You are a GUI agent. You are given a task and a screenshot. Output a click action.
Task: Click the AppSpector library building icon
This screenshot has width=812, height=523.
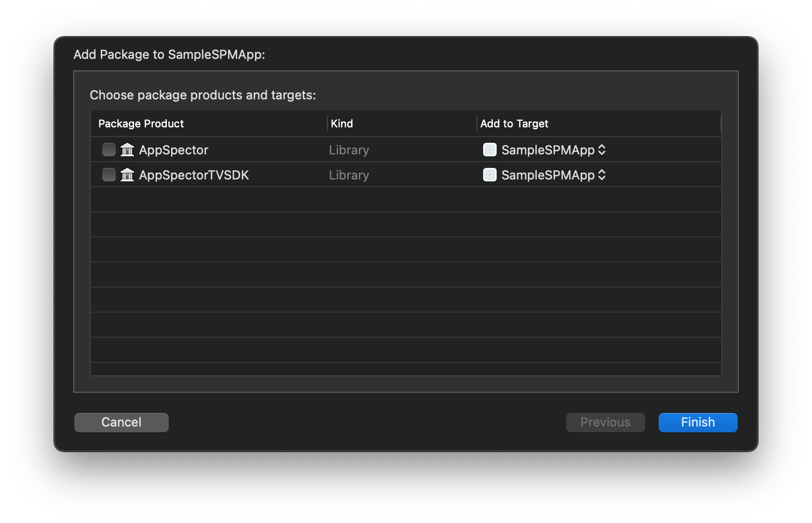coord(127,150)
